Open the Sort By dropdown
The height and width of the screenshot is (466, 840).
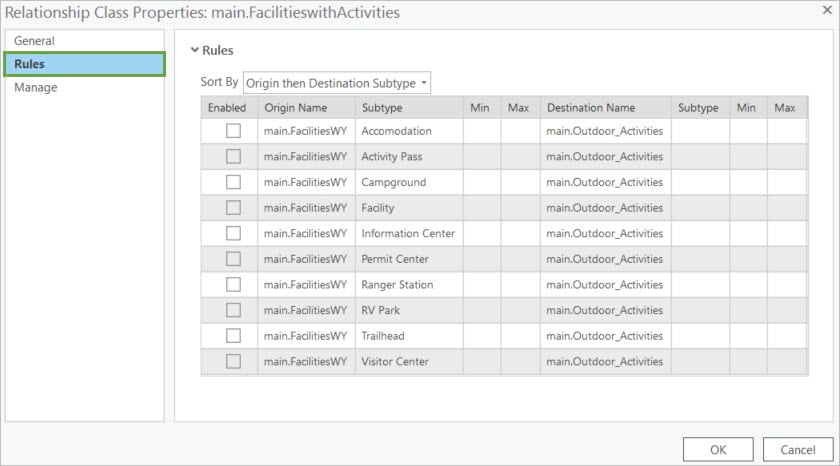pos(337,83)
